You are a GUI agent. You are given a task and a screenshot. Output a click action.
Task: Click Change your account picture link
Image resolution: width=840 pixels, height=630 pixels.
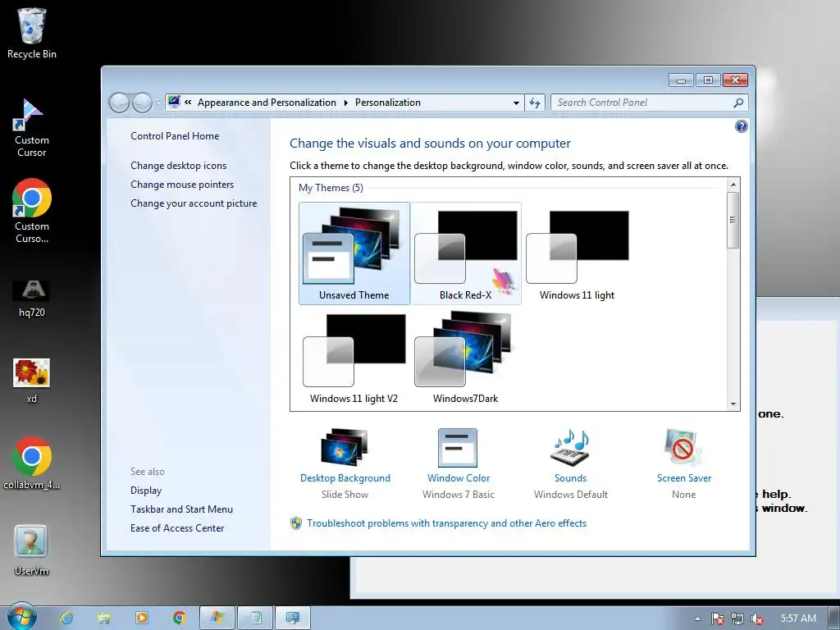coord(194,203)
